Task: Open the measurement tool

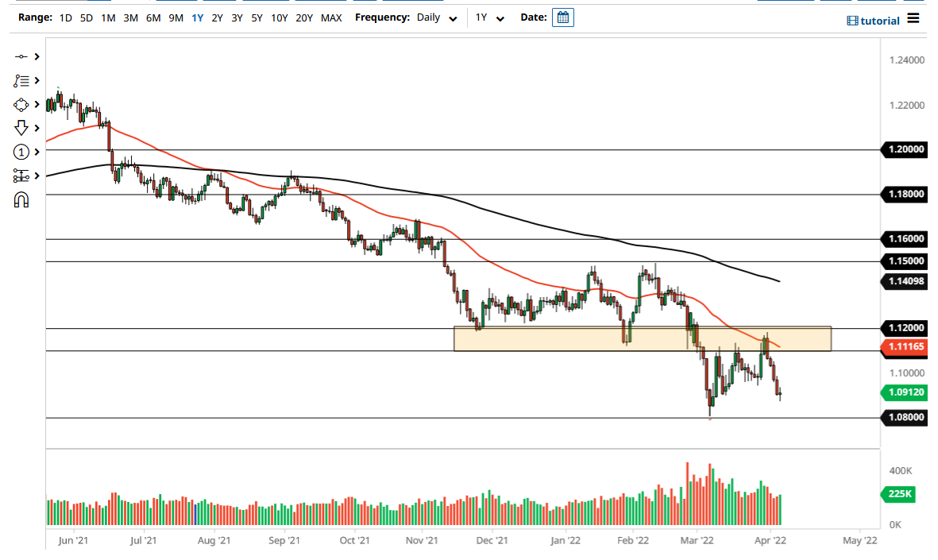Action: (x=20, y=176)
